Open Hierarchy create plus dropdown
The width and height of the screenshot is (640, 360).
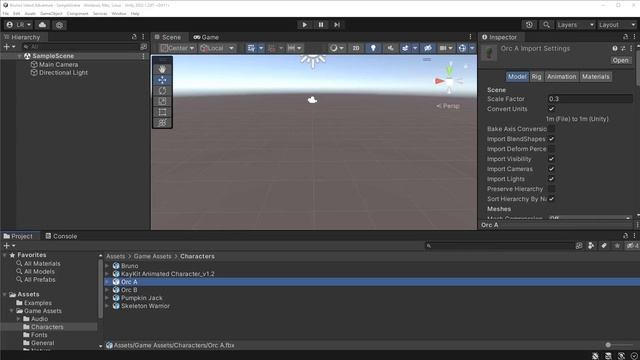pyautogui.click(x=9, y=47)
